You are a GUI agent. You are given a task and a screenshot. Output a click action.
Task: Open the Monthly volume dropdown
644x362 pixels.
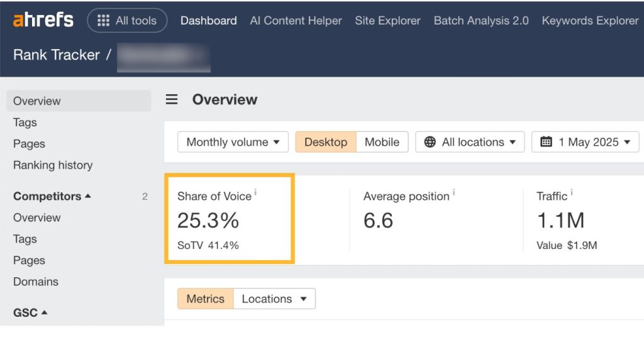pyautogui.click(x=233, y=142)
